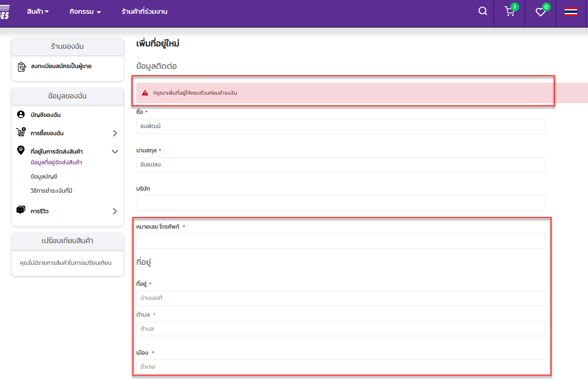Viewport: 588px width, 380px height.
Task: Click the การซื้อของฉัน cart icon
Action: (21, 133)
